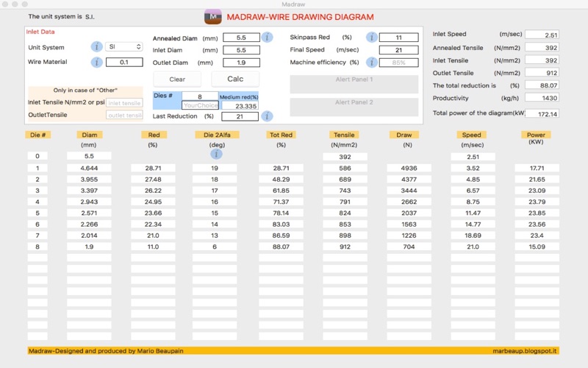Click the Tot Red column header
Viewport: 588px width, 368px height.
point(281,135)
